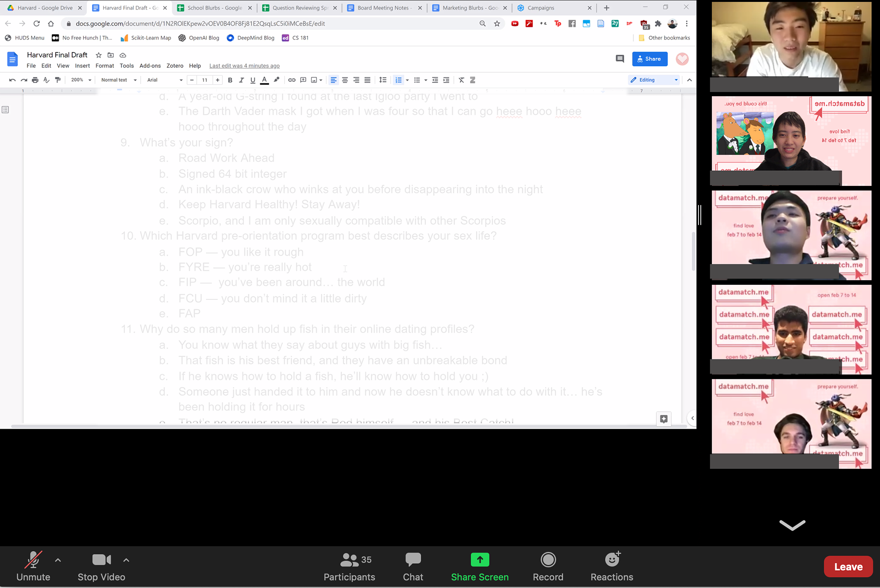Screen dimensions: 880x588
Task: Expand the Arial font dropdown
Action: click(x=165, y=80)
